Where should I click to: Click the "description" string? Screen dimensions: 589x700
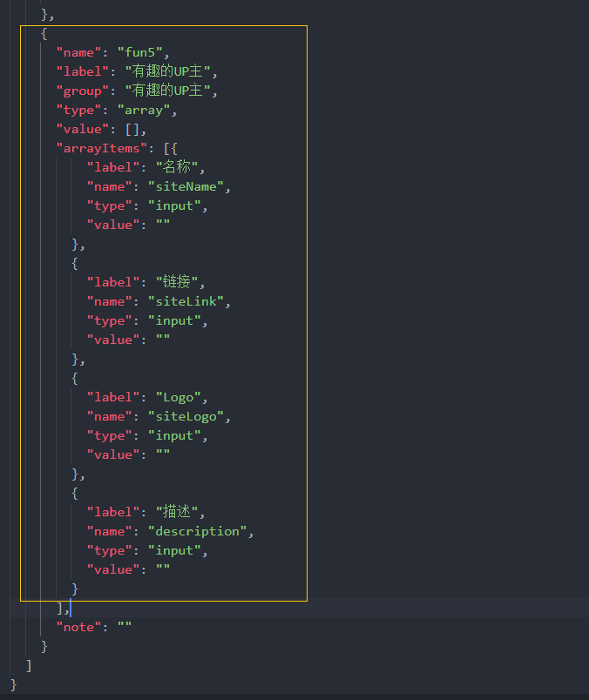click(x=197, y=531)
